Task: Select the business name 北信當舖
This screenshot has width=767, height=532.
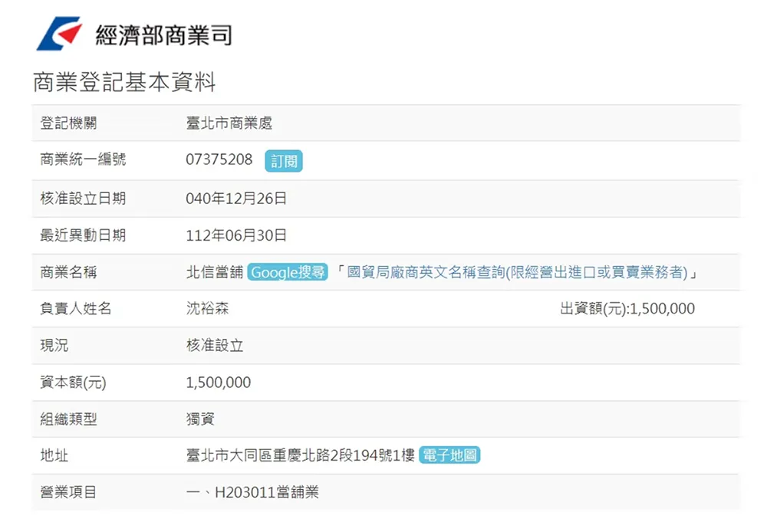Action: point(212,272)
